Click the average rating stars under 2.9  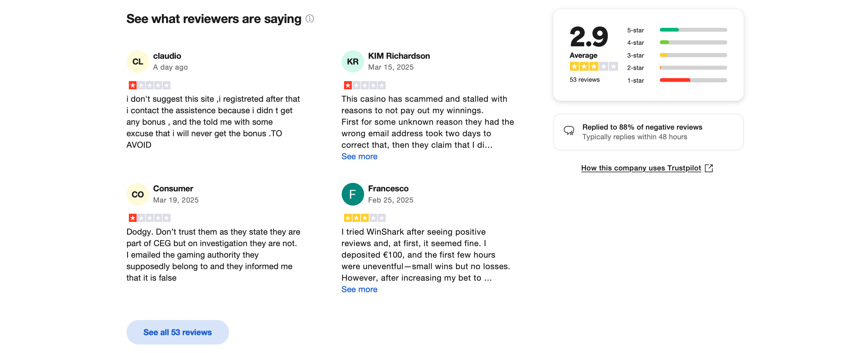click(593, 66)
